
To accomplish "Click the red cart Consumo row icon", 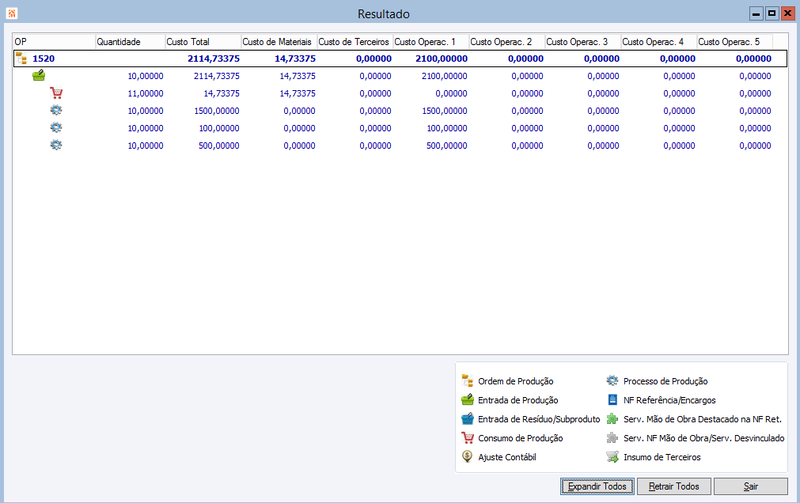I will point(56,93).
